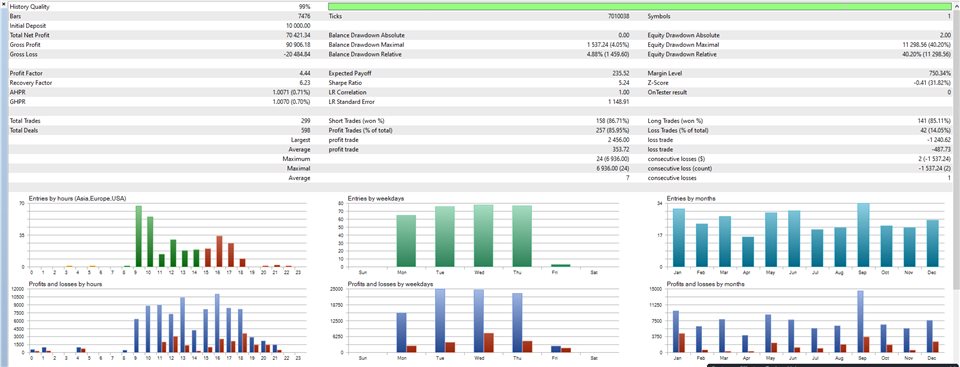
Task: Click the Long Trades (won %) value
Action: click(x=934, y=121)
